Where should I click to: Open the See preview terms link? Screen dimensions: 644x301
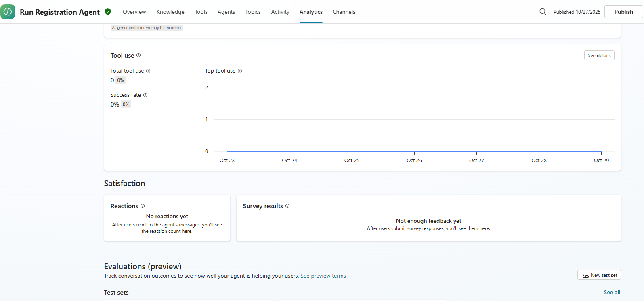click(x=323, y=276)
